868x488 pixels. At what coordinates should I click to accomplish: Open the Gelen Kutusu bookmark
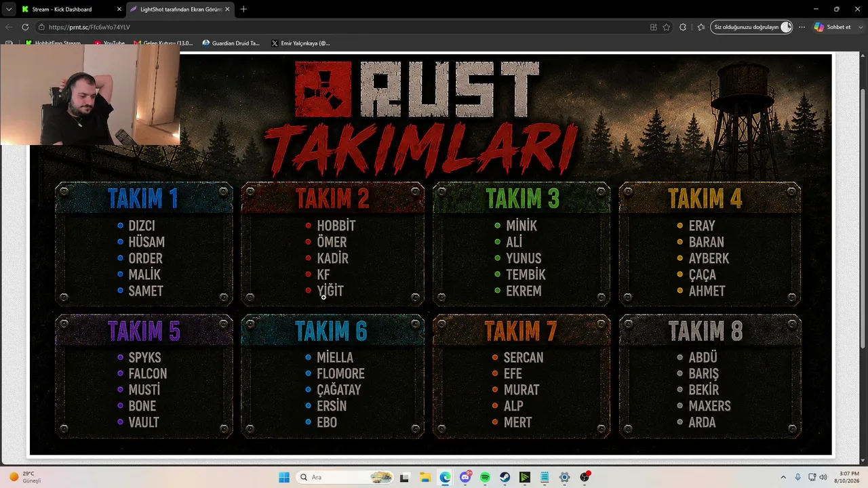coord(163,43)
